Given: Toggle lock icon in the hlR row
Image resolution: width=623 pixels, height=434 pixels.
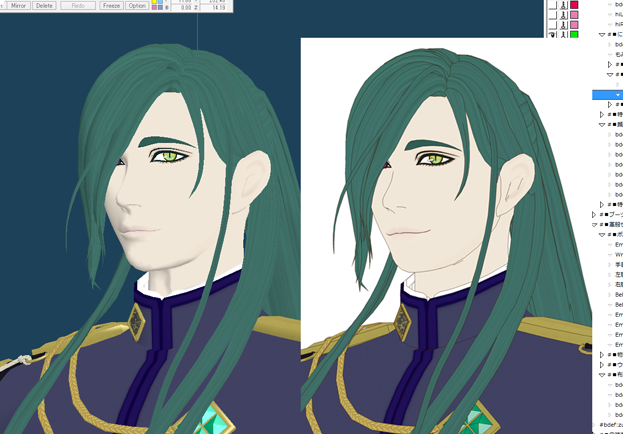Looking at the screenshot, I should pos(563,25).
